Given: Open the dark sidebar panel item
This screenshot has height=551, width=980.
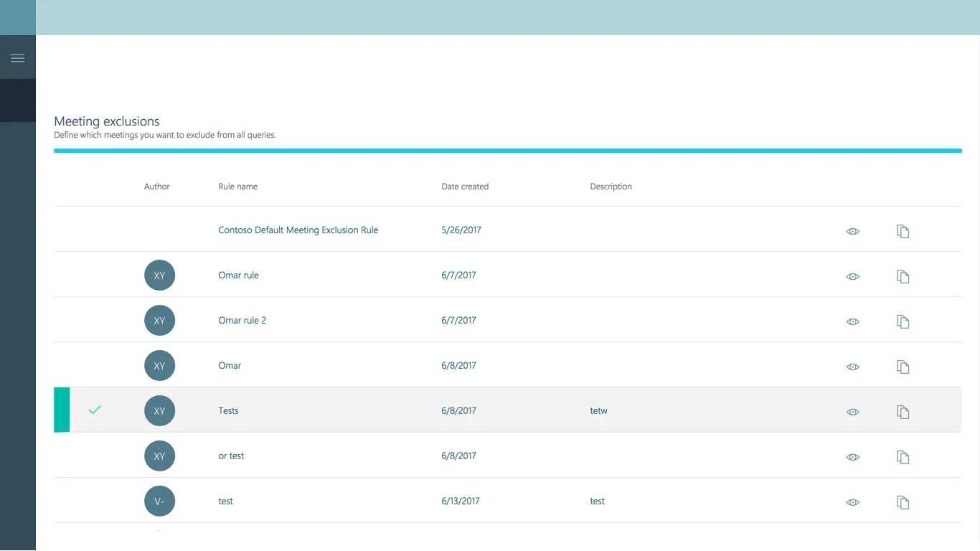Looking at the screenshot, I should point(18,100).
